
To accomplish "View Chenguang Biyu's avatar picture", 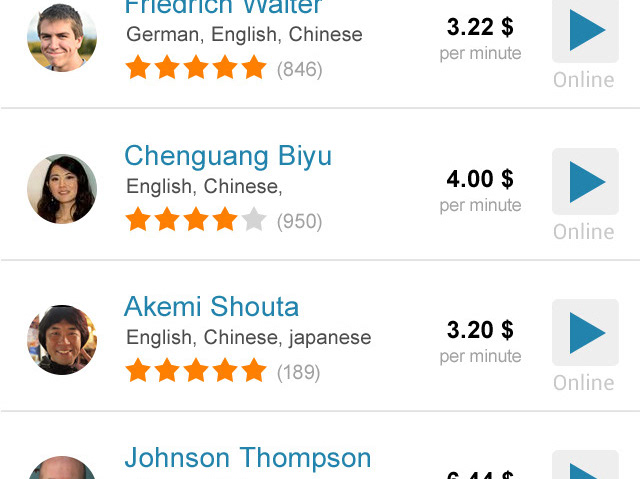I will [x=62, y=188].
